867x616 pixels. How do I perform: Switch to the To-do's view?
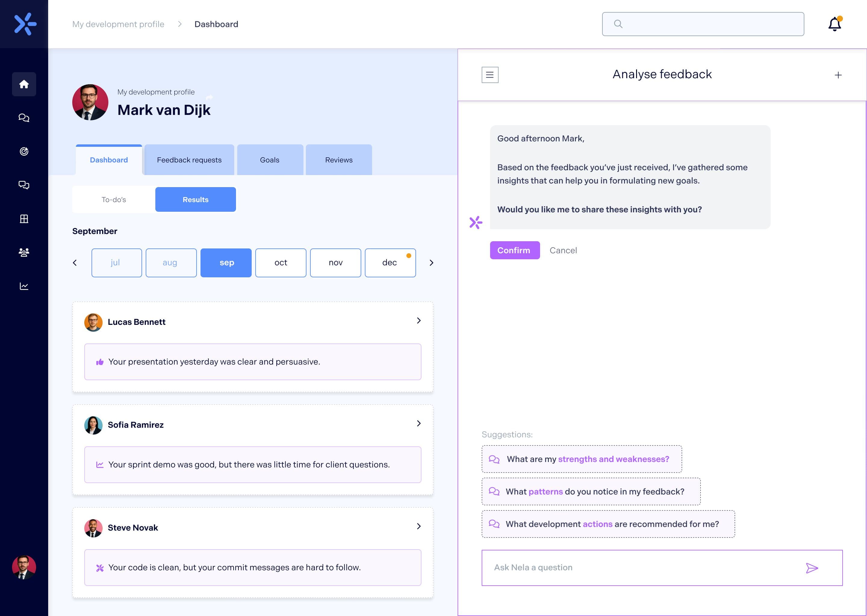(x=113, y=199)
